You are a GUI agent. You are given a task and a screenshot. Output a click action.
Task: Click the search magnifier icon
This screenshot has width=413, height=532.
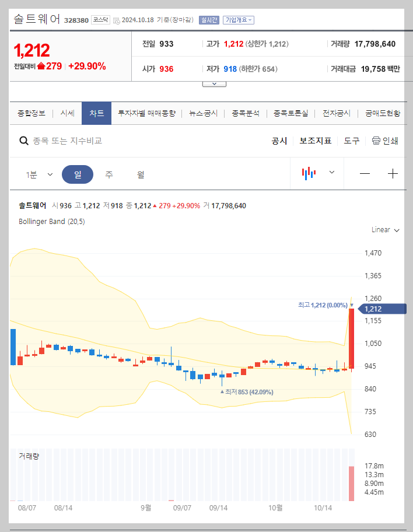click(x=23, y=141)
